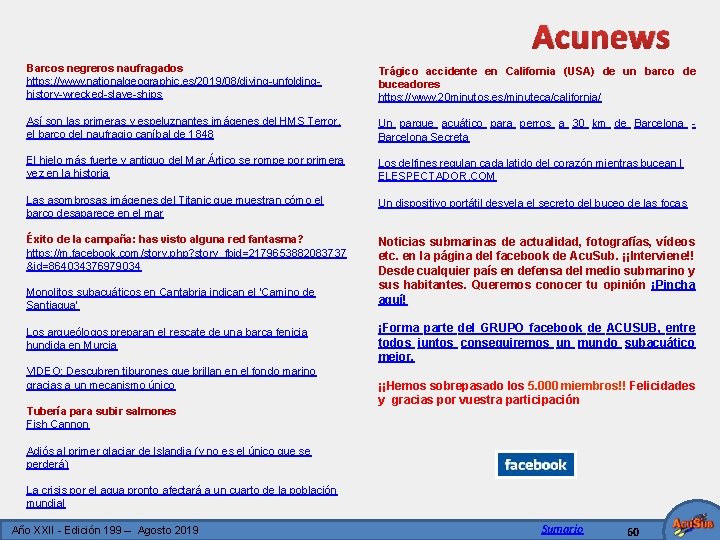The width and height of the screenshot is (720, 540).
Task: Open the Titanic images link
Action: 174,207
